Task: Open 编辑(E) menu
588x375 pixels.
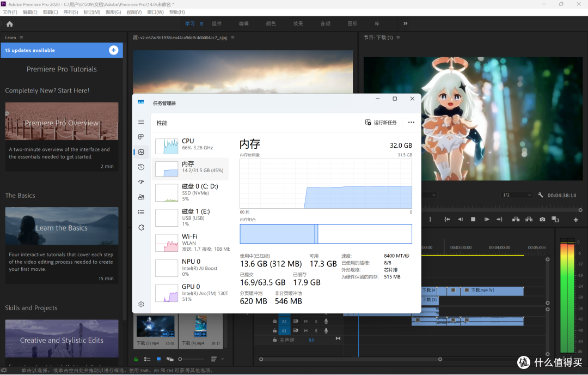Action: coord(30,12)
